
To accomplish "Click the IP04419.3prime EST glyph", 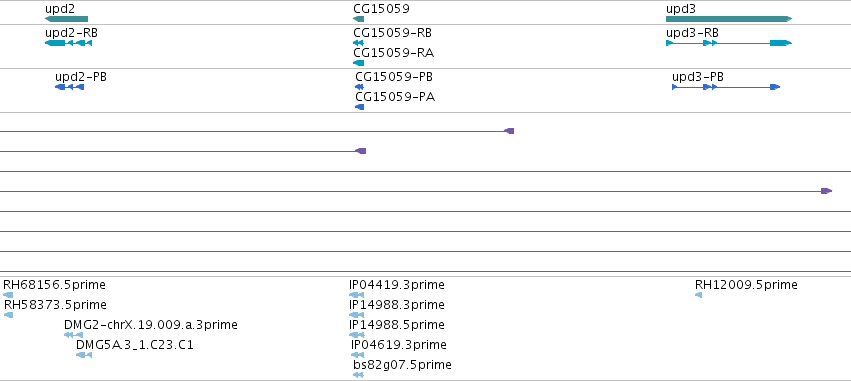I will (357, 295).
